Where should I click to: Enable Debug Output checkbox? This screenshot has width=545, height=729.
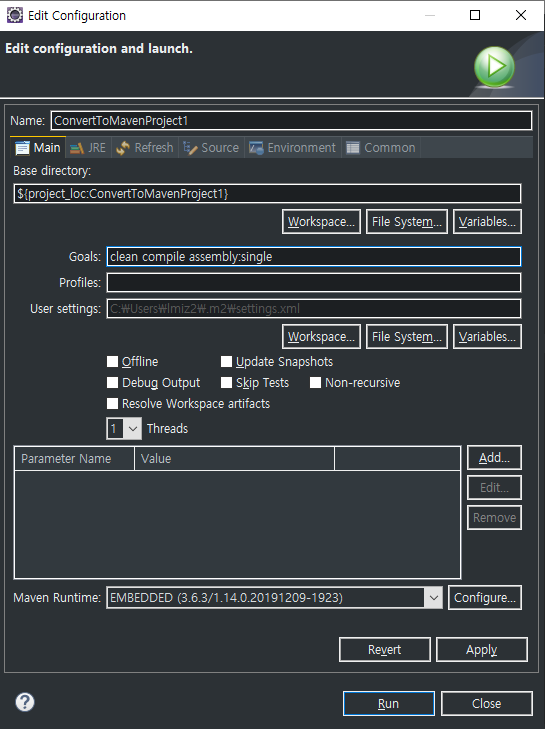pos(113,383)
